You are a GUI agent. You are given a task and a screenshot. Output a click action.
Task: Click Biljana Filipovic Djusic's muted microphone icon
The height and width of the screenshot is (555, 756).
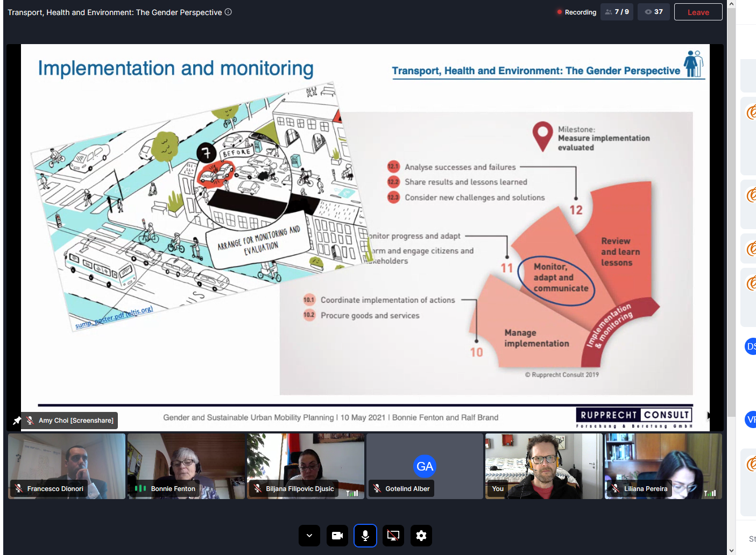coord(258,488)
